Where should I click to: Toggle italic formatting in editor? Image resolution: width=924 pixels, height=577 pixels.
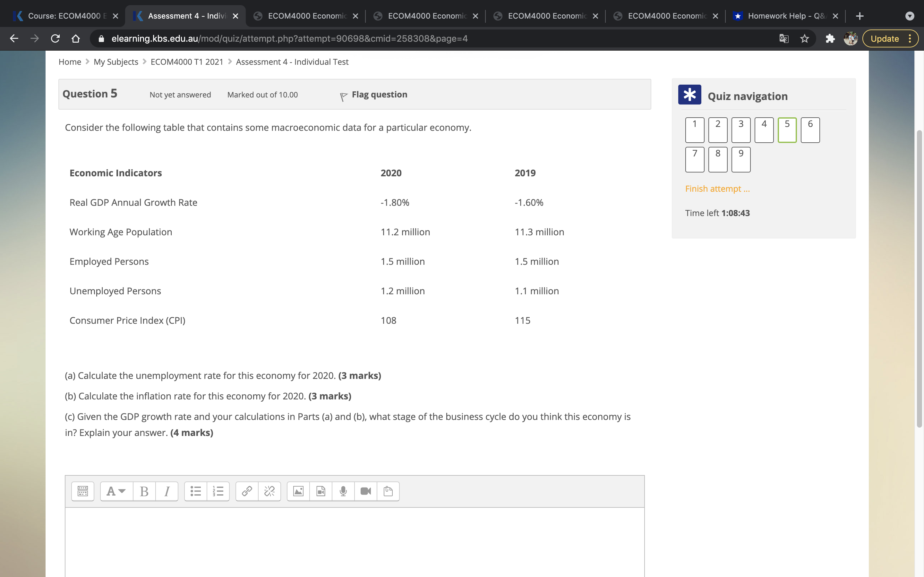click(x=167, y=491)
